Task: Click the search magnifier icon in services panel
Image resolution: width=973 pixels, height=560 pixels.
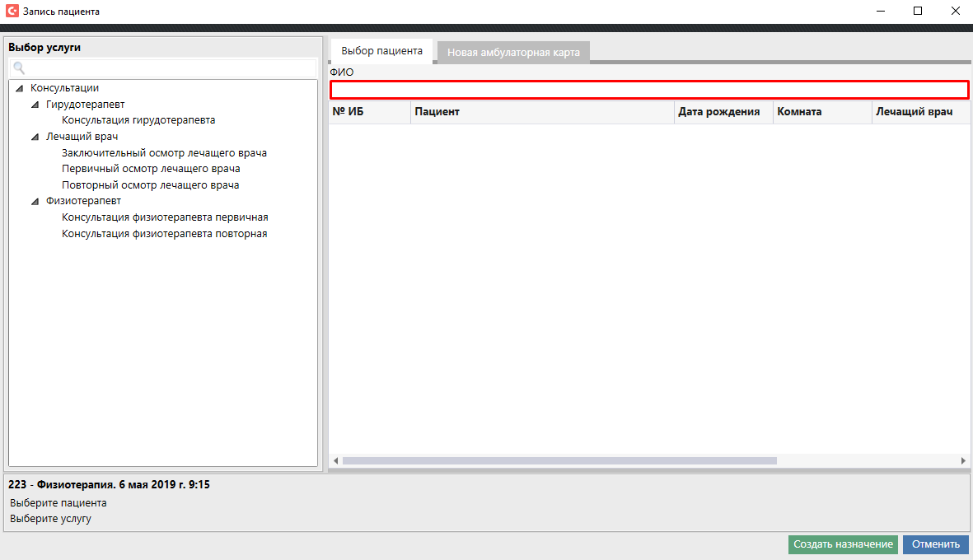Action: point(19,68)
